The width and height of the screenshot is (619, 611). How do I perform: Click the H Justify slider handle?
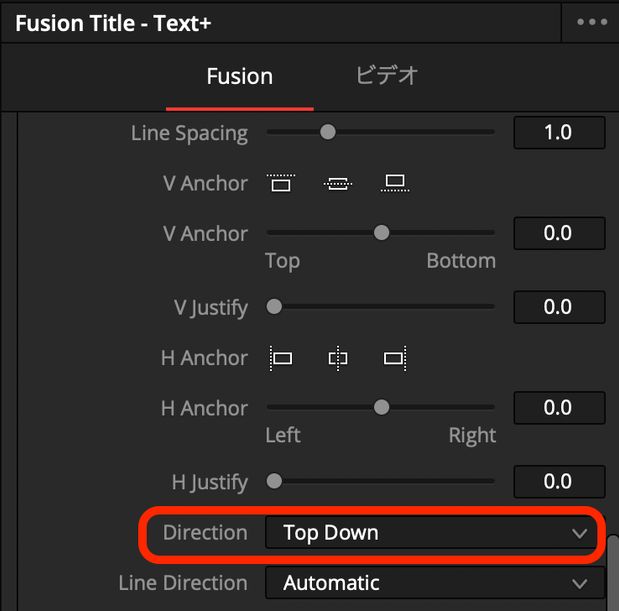274,481
